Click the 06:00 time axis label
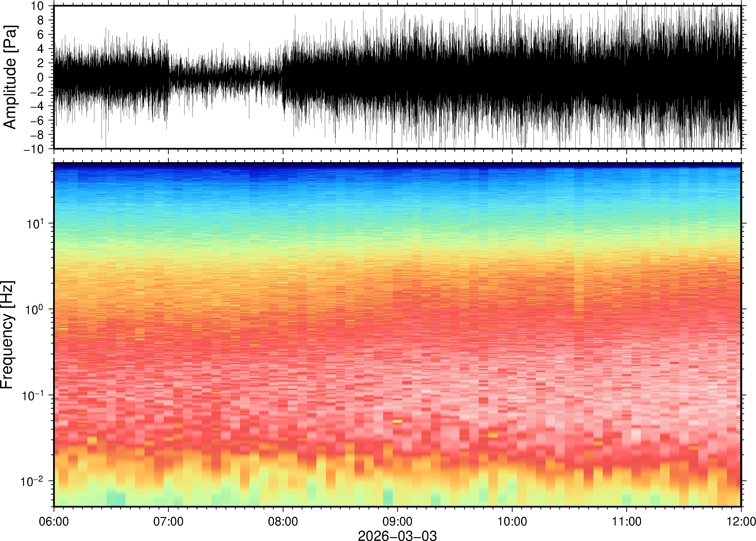The image size is (756, 541). [x=54, y=521]
